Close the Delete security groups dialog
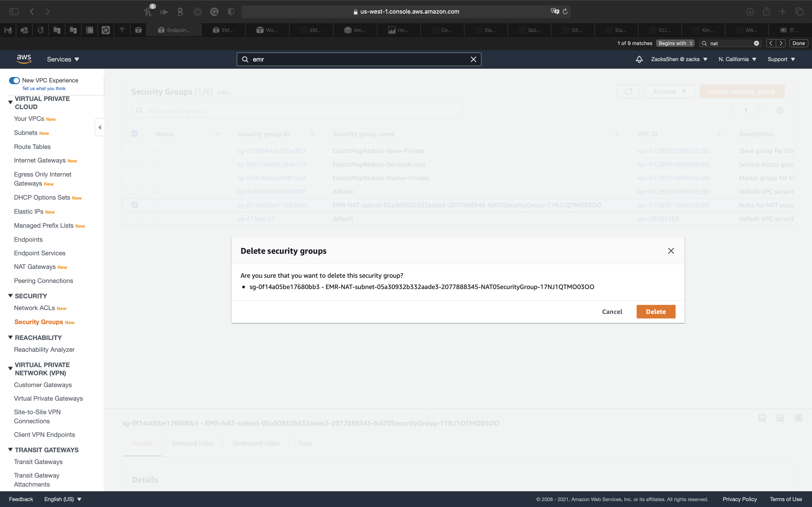812x507 pixels. pos(671,251)
